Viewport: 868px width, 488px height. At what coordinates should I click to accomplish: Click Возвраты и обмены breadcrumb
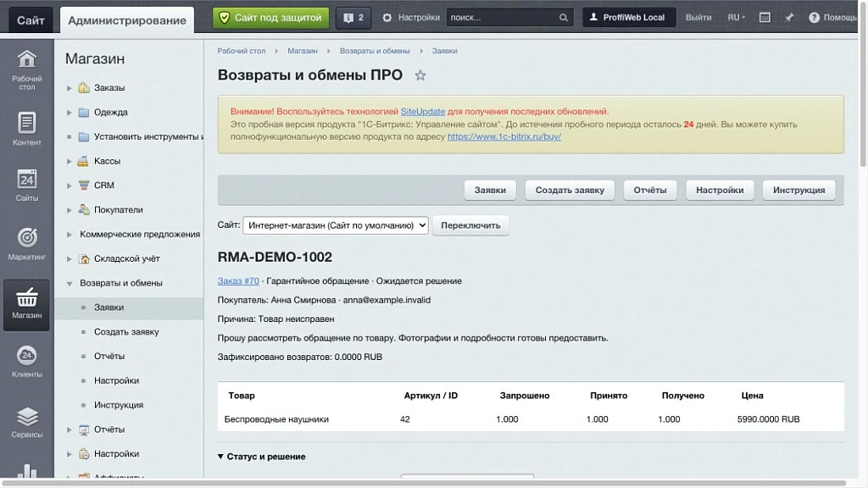(x=375, y=51)
